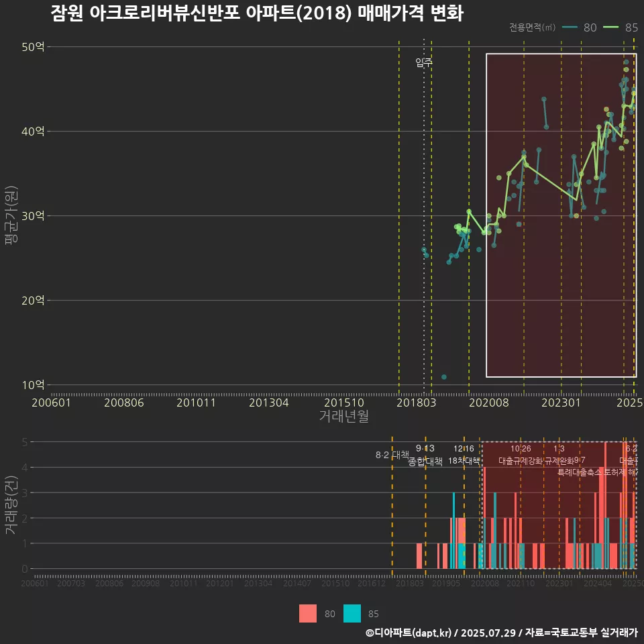This screenshot has width=644, height=644.
Task: Click 202110 on the volume chart axis
Action: (521, 583)
